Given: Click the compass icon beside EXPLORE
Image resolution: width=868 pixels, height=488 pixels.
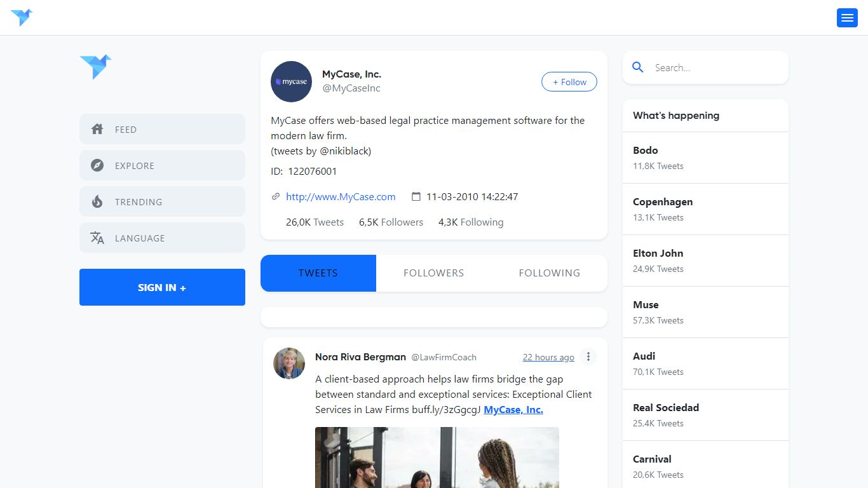Looking at the screenshot, I should click(x=97, y=165).
